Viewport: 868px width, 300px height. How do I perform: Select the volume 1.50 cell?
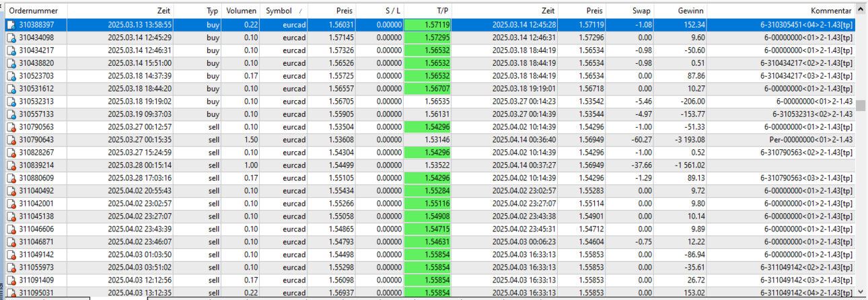pos(251,139)
